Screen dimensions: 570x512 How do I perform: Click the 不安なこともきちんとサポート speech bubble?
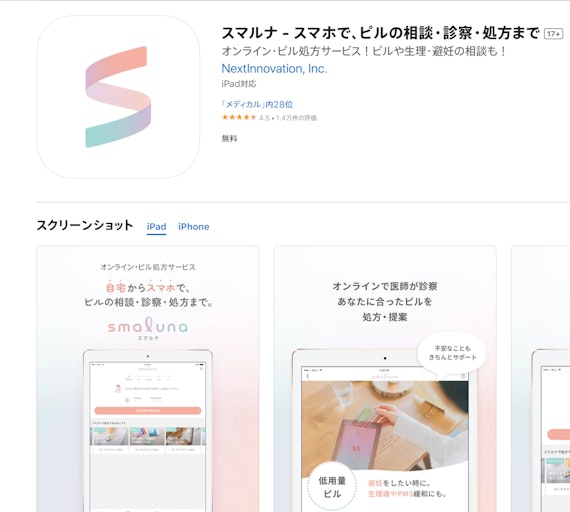point(452,353)
